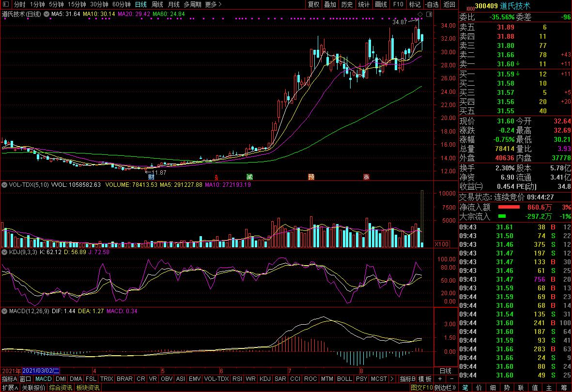The width and height of the screenshot is (572, 392).
Task: Open the 综合资讯 news tab
Action: point(61,388)
